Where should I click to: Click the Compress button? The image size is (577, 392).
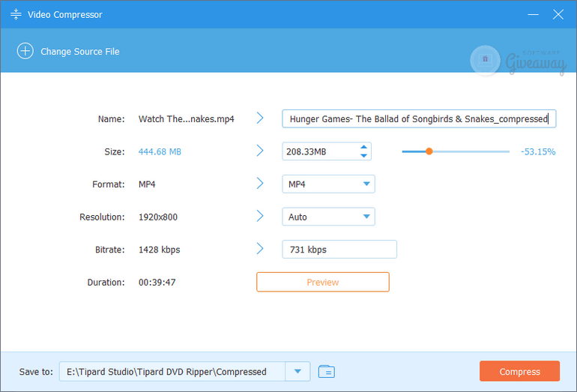pos(519,371)
